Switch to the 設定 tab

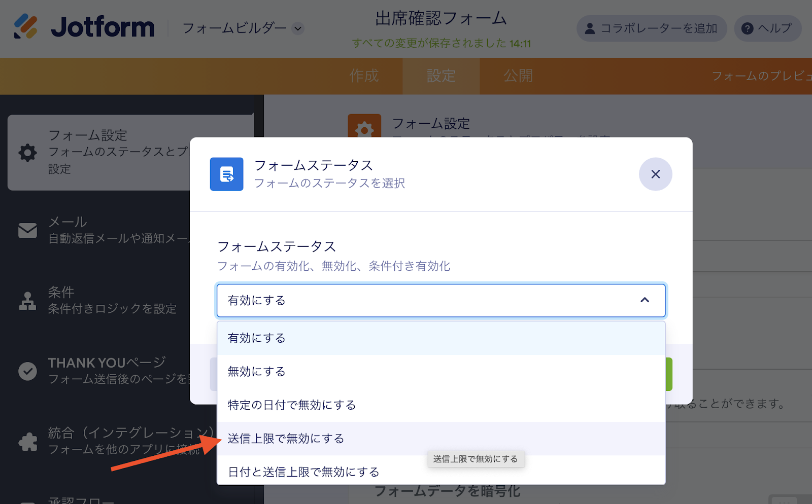pos(441,76)
